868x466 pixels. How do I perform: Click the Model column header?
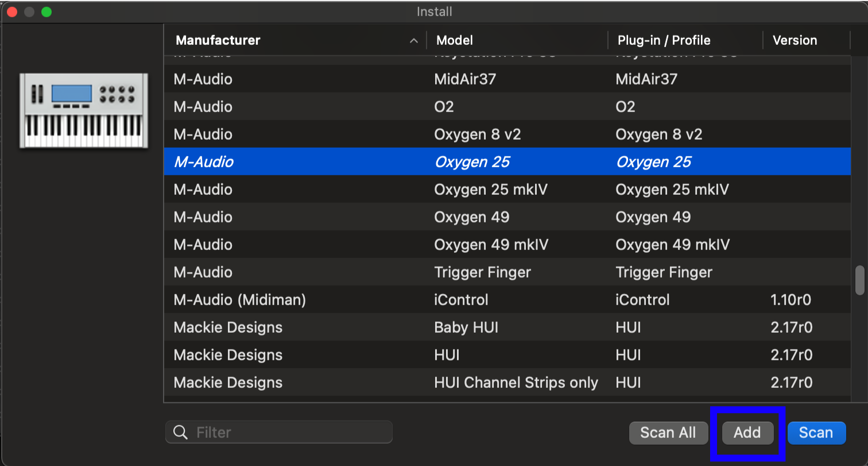pos(454,40)
